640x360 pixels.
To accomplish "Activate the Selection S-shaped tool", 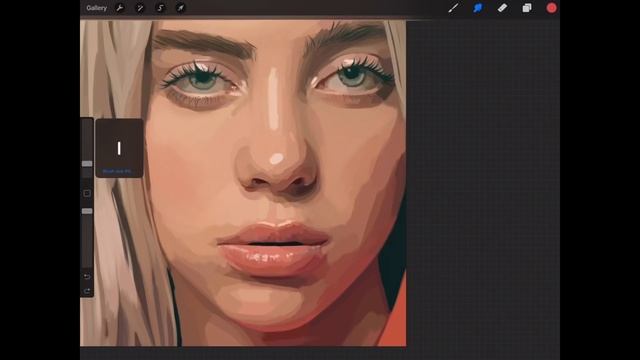I will tap(160, 8).
